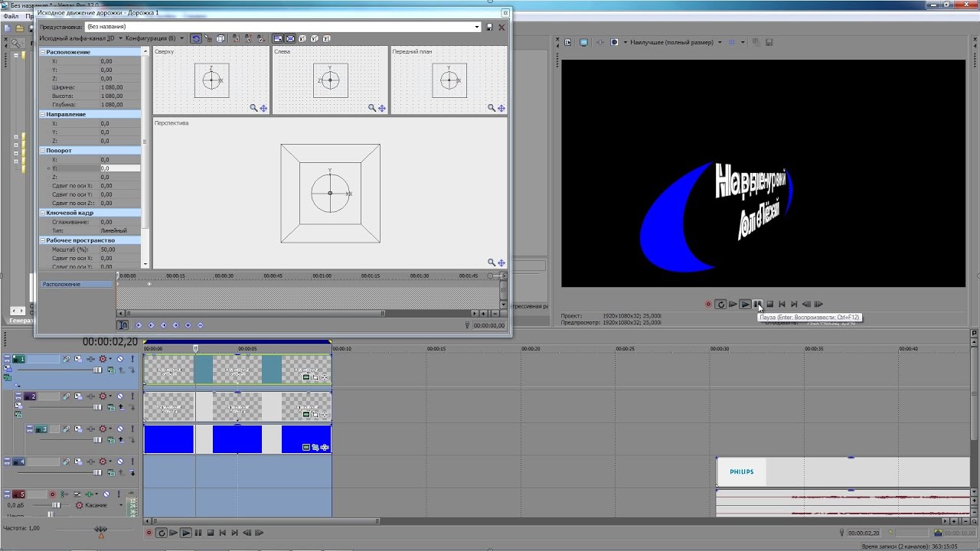This screenshot has width=980, height=551.
Task: Click play in main timeline transport
Action: 186,533
